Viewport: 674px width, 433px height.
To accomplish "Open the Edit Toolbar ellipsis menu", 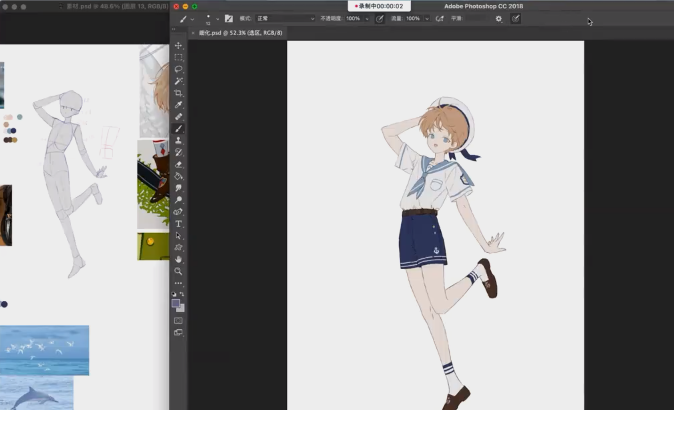I will 178,283.
